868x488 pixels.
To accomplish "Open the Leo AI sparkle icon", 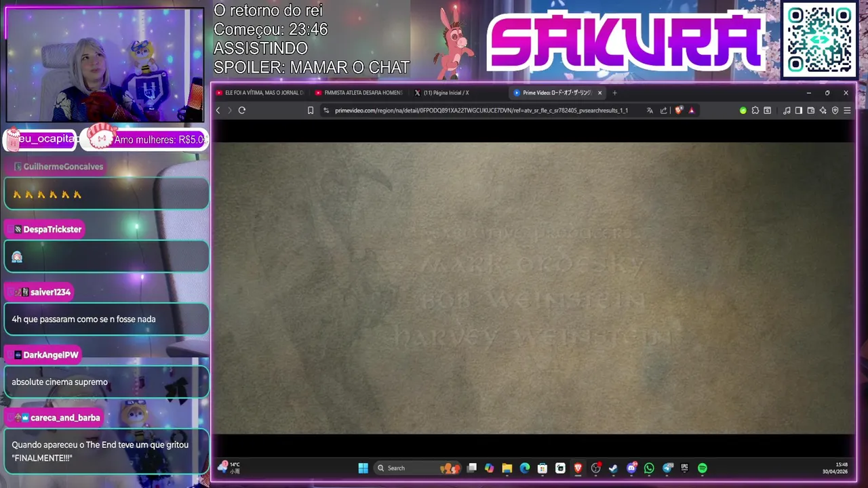I will click(823, 110).
